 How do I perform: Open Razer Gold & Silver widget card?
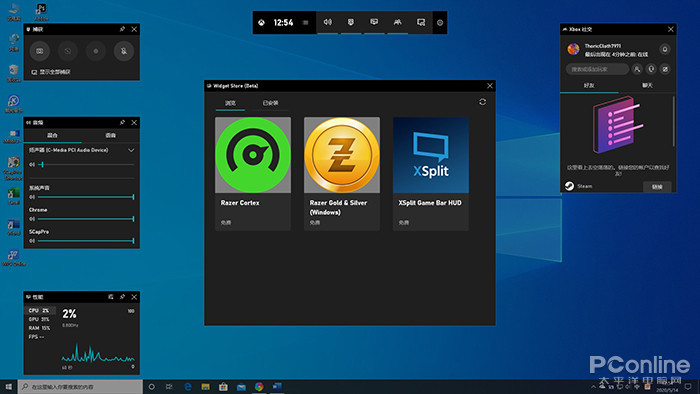tap(342, 174)
